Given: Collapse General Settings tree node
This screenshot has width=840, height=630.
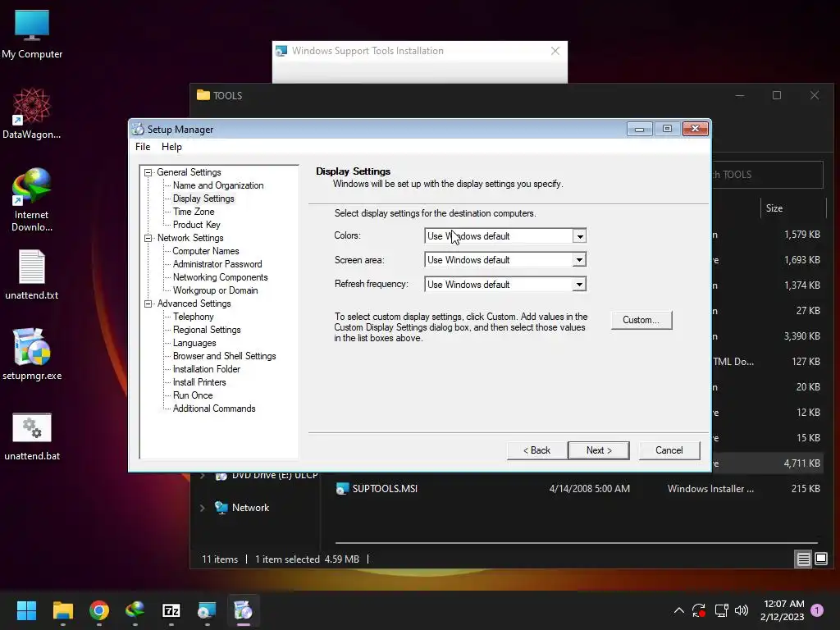Looking at the screenshot, I should click(148, 172).
